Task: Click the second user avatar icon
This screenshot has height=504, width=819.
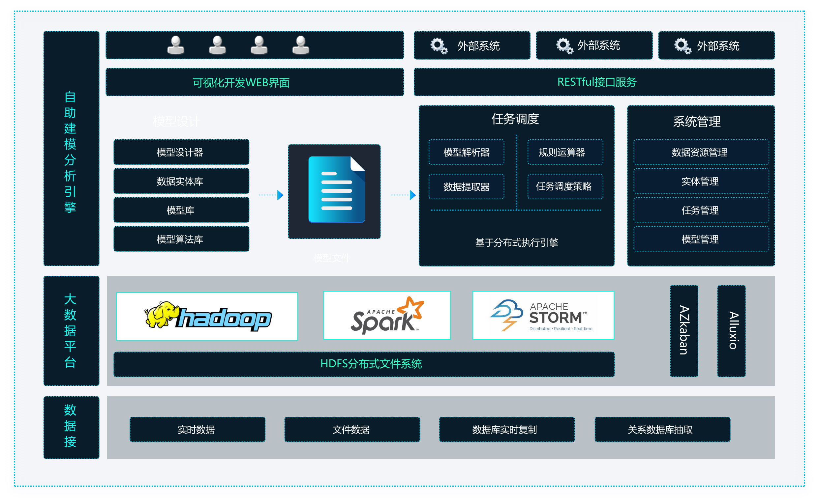Action: [x=217, y=45]
